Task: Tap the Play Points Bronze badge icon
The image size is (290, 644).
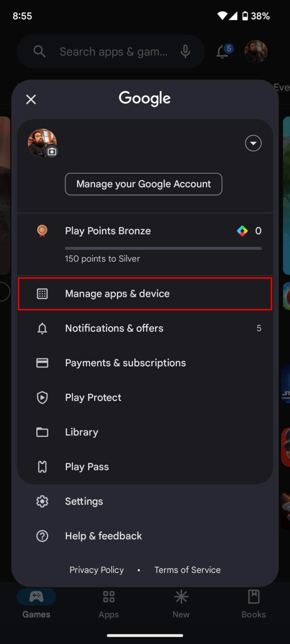Action: pos(42,231)
